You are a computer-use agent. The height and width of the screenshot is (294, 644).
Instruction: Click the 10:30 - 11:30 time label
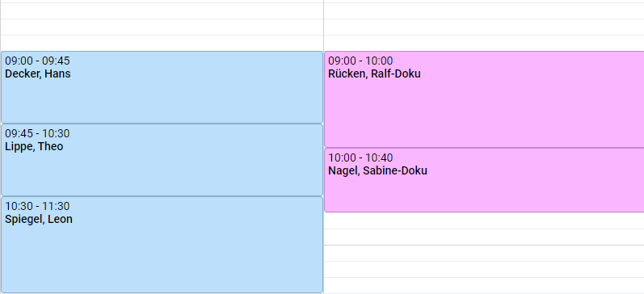pyautogui.click(x=37, y=206)
